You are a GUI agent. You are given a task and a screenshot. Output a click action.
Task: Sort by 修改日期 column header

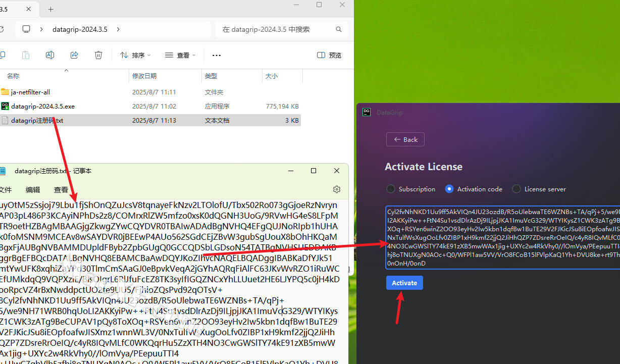(x=144, y=76)
